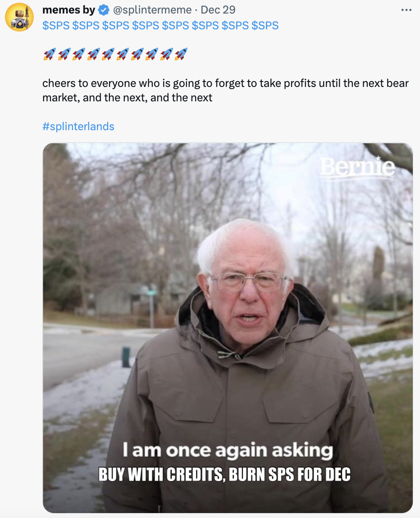
Task: Click the blue verified badge
Action: pyautogui.click(x=104, y=10)
